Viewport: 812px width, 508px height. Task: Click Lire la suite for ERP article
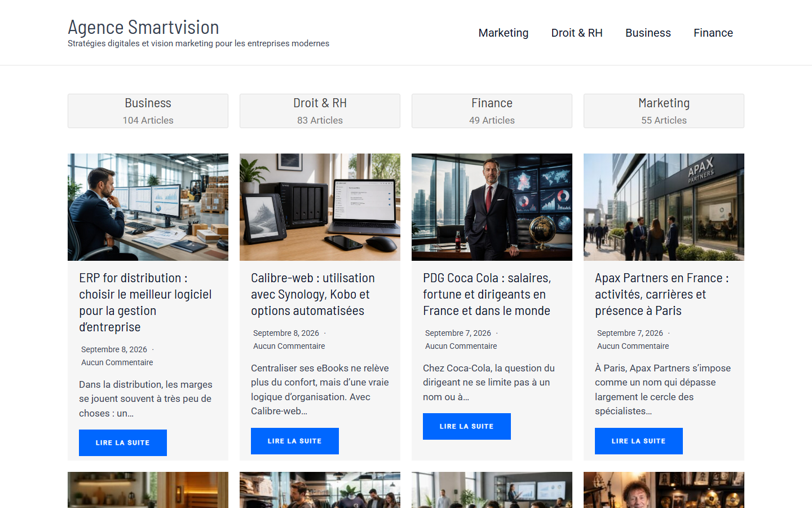123,443
